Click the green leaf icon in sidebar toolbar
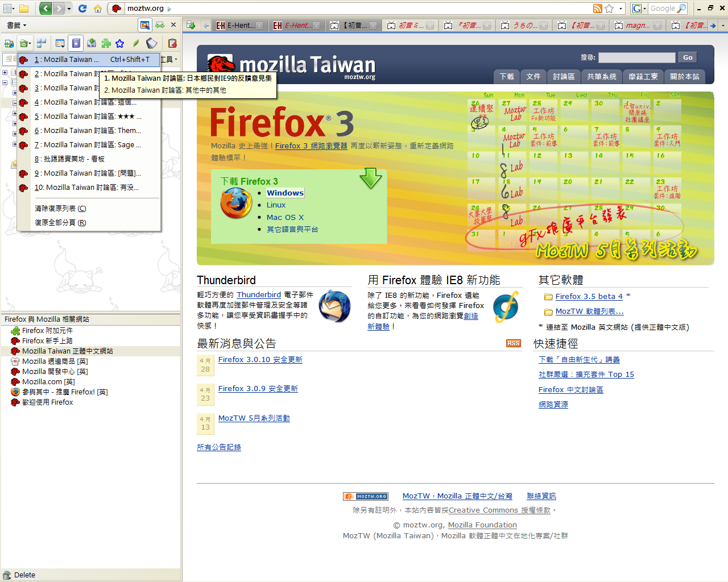This screenshot has width=728, height=582. pyautogui.click(x=136, y=43)
